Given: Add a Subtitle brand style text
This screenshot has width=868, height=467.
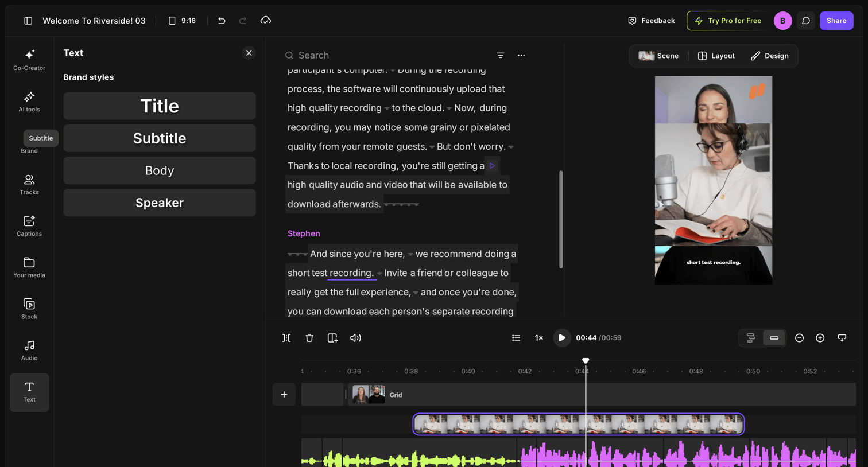Looking at the screenshot, I should point(160,138).
